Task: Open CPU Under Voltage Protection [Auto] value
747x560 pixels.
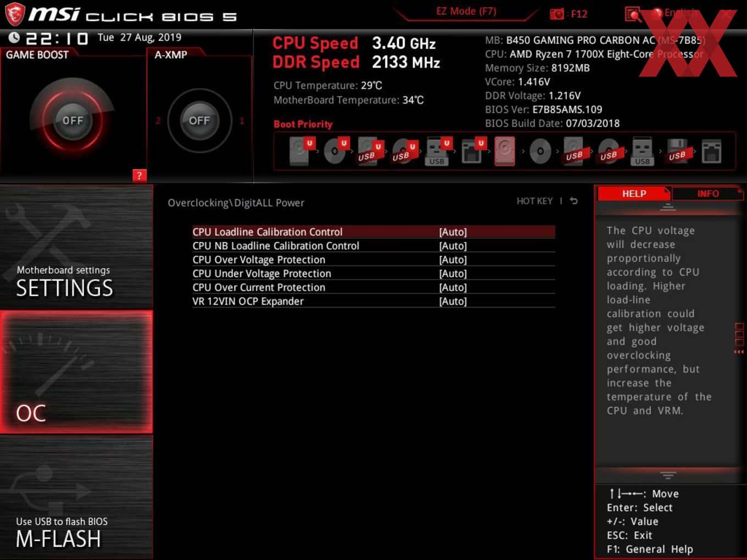Action: (x=453, y=273)
